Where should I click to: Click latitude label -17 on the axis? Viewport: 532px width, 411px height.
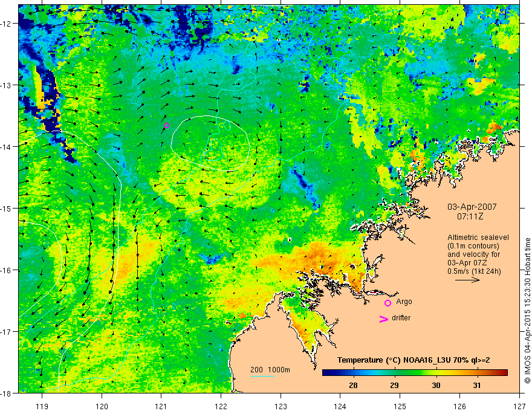tap(7, 331)
